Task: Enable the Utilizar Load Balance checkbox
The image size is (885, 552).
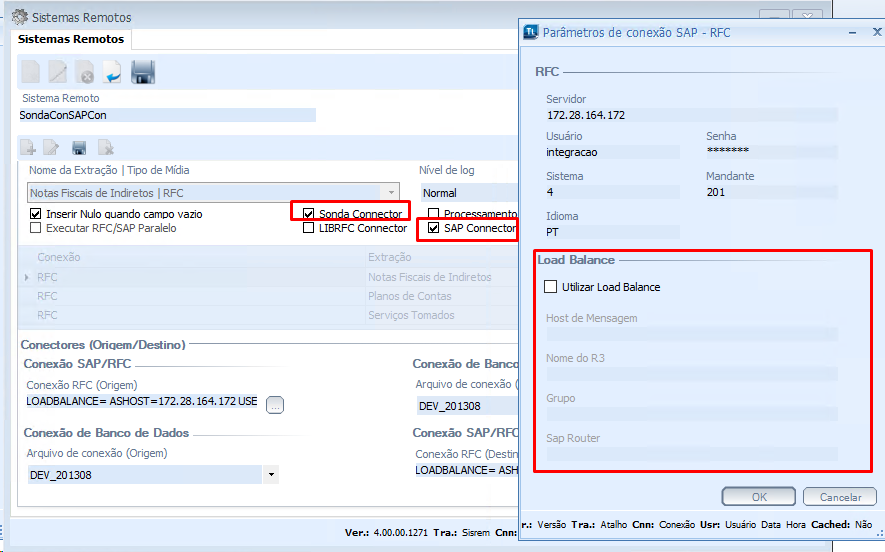Action: point(550,287)
